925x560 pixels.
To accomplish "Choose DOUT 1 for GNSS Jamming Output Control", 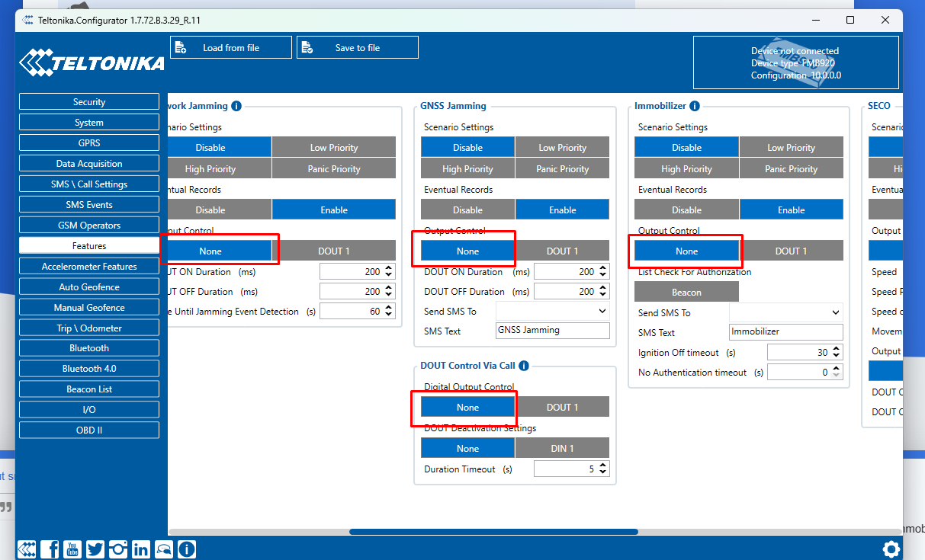I will tap(563, 251).
